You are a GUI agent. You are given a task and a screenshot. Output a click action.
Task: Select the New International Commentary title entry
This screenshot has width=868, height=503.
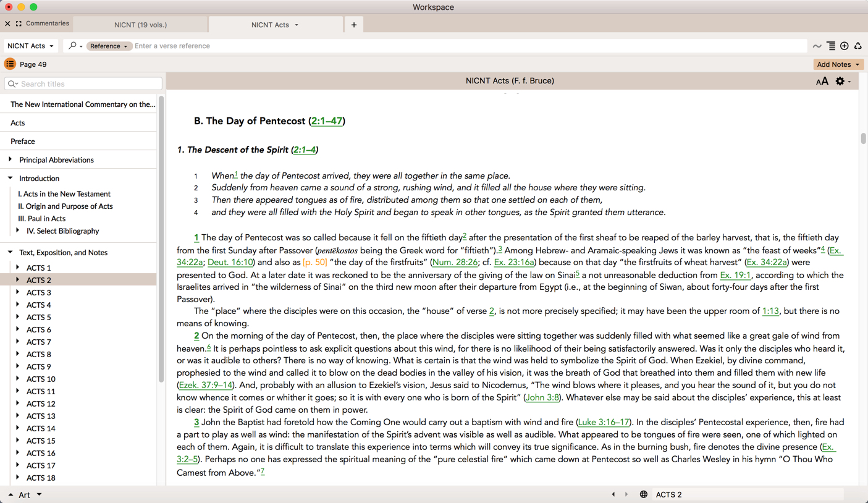(83, 104)
